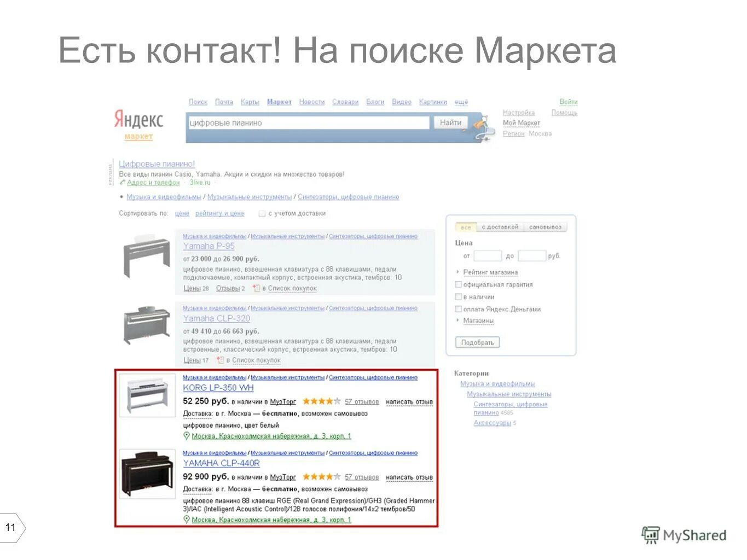747x560 pixels.
Task: Open the 'Yamaha CLP-320' product title
Action: point(217,318)
